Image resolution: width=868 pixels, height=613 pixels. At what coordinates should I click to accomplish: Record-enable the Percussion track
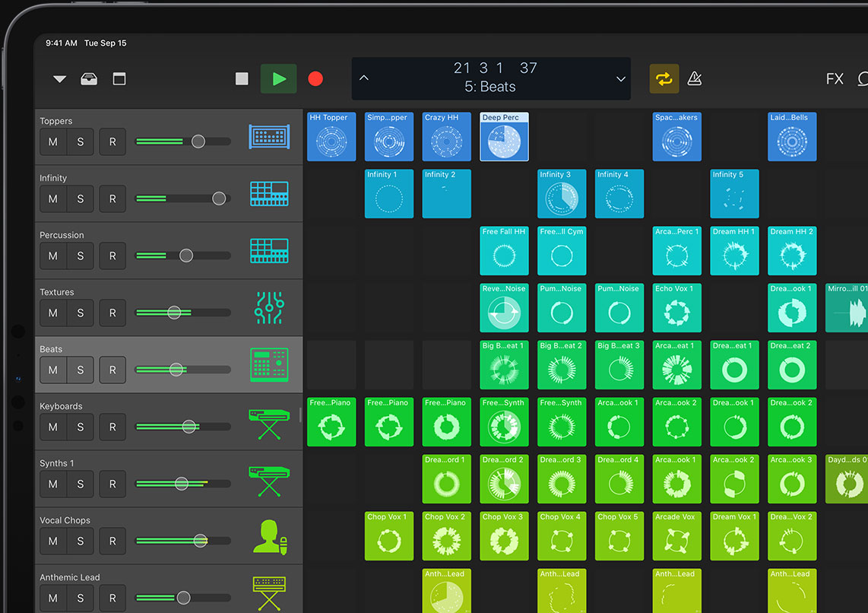[x=112, y=256]
